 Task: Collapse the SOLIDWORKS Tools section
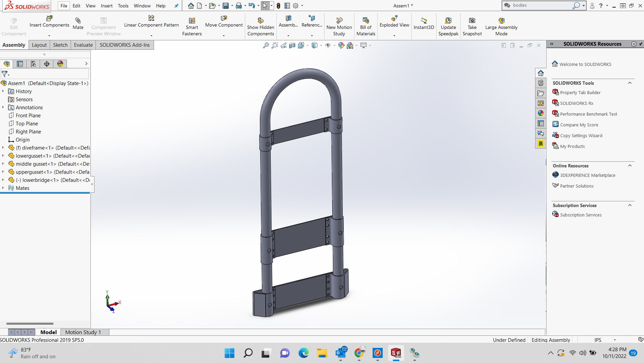[x=630, y=83]
